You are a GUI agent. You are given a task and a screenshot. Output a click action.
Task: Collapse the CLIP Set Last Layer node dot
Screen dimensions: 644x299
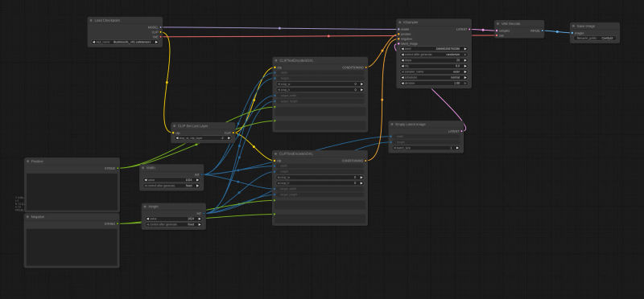coord(175,126)
